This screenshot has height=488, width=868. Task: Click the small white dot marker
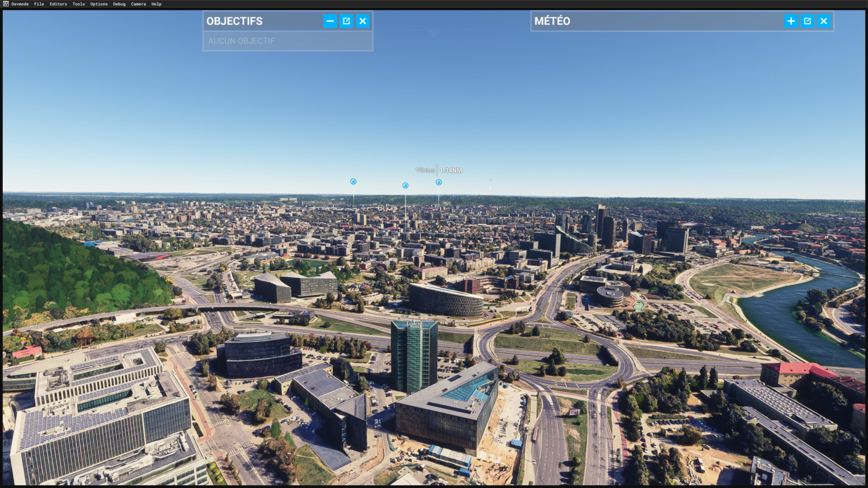491,180
